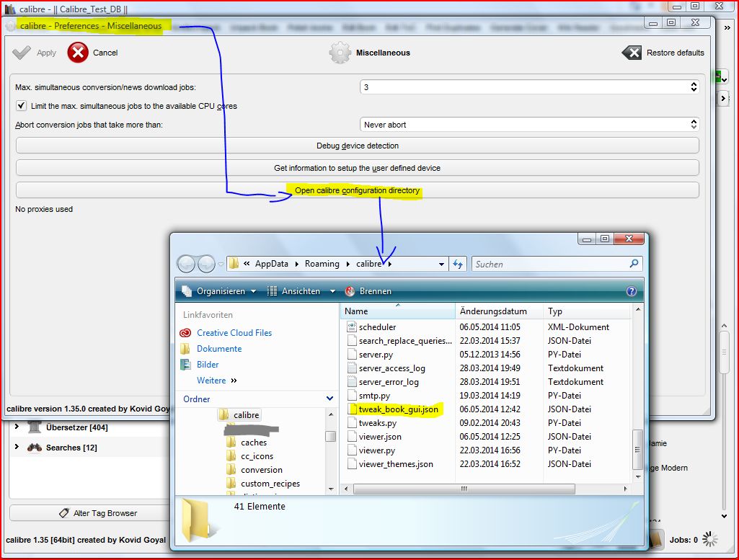Select the calibre folder in tree
The height and width of the screenshot is (560, 739).
246,415
